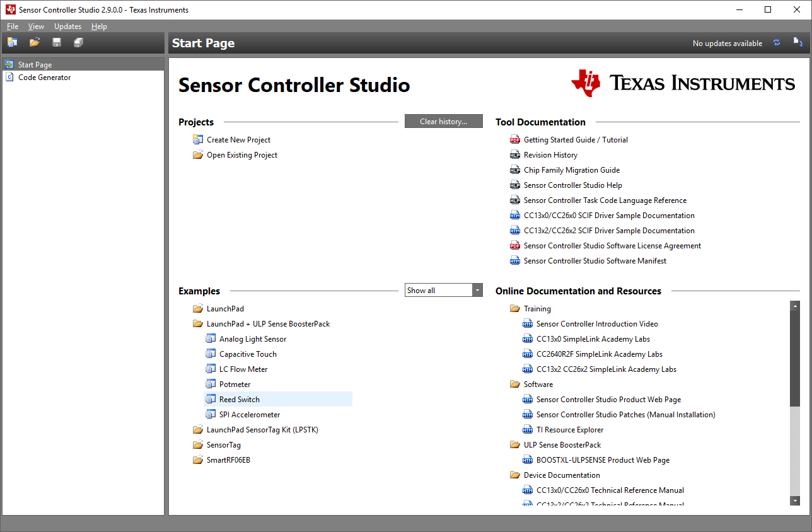Open the Analog Light Sensor example
812x532 pixels.
tap(253, 339)
